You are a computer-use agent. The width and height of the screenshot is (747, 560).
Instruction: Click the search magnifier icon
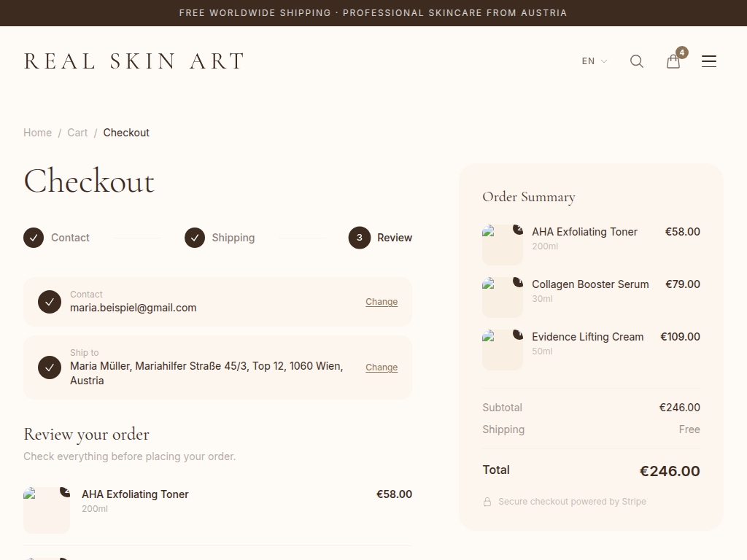pos(637,61)
